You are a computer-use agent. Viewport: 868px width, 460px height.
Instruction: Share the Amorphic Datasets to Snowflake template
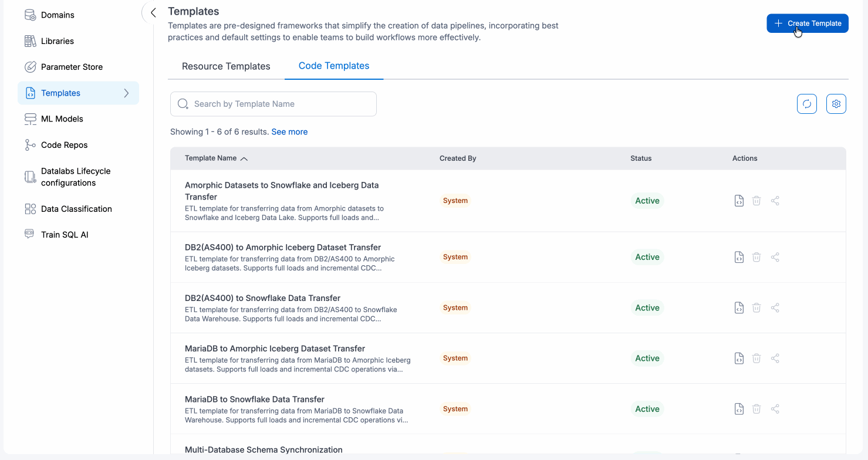(775, 201)
